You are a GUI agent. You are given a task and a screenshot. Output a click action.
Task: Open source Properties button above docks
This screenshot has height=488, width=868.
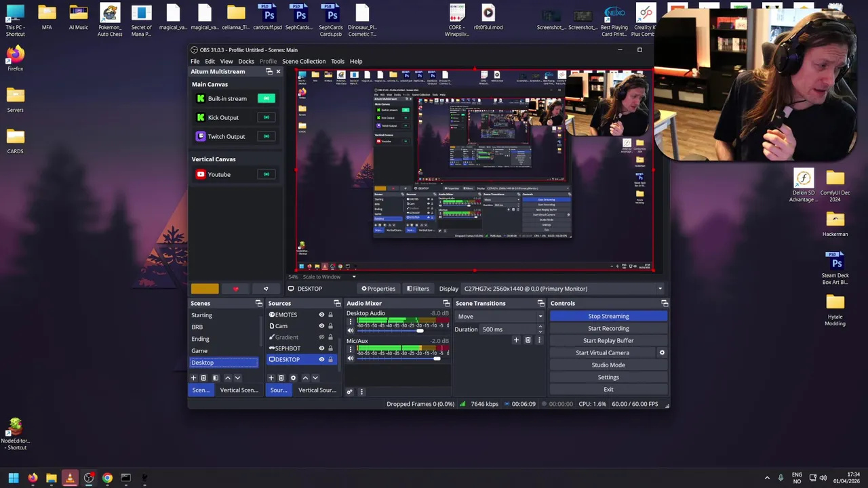click(x=378, y=289)
